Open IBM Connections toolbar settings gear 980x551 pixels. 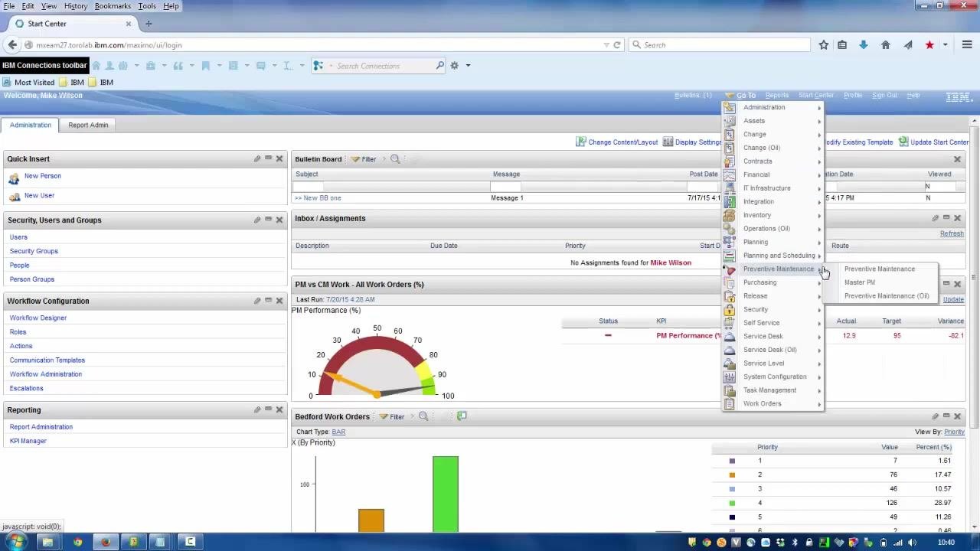pos(455,66)
